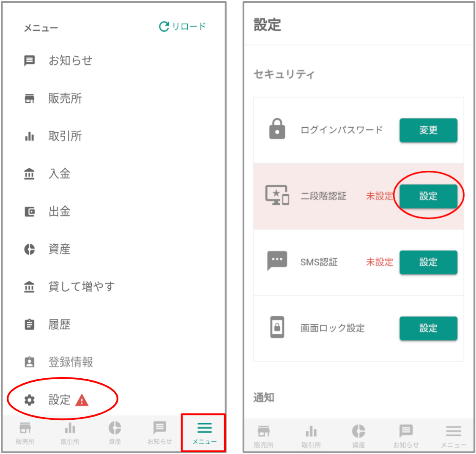
Task: Click 設定 button for 二段階認証
Action: [428, 196]
